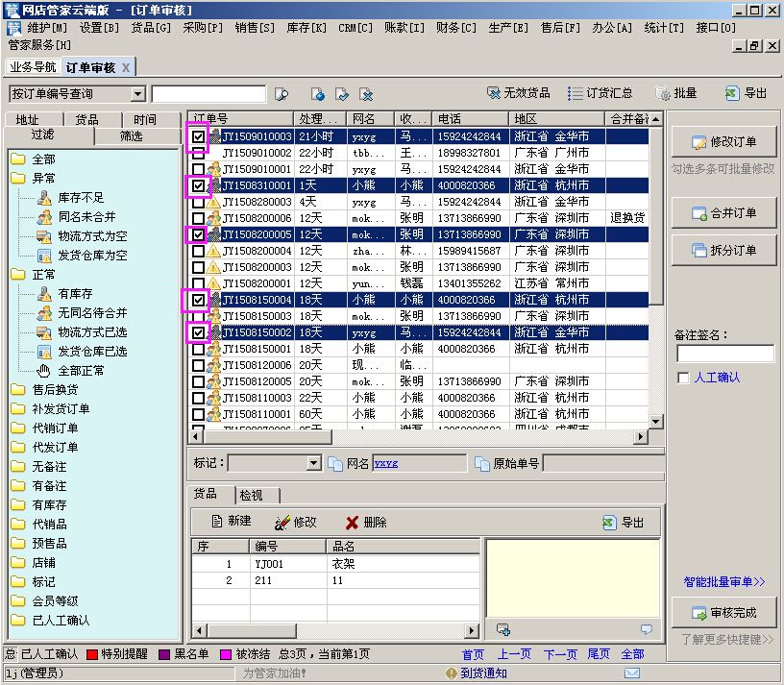Copy 原始单号 using the copy icon
Screen dimensions: 784x685
482,463
